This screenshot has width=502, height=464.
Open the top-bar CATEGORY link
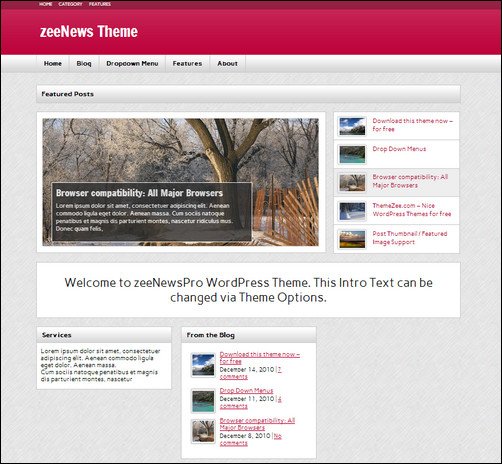point(70,4)
